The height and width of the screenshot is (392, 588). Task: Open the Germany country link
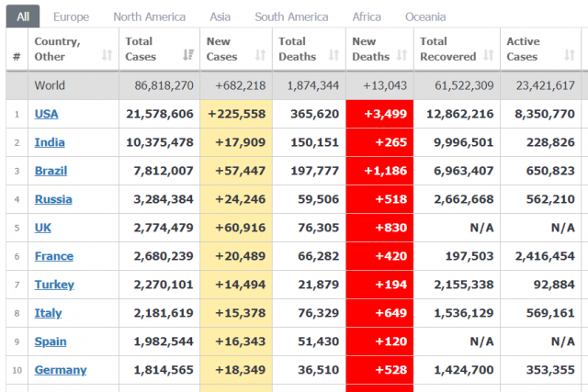(61, 370)
